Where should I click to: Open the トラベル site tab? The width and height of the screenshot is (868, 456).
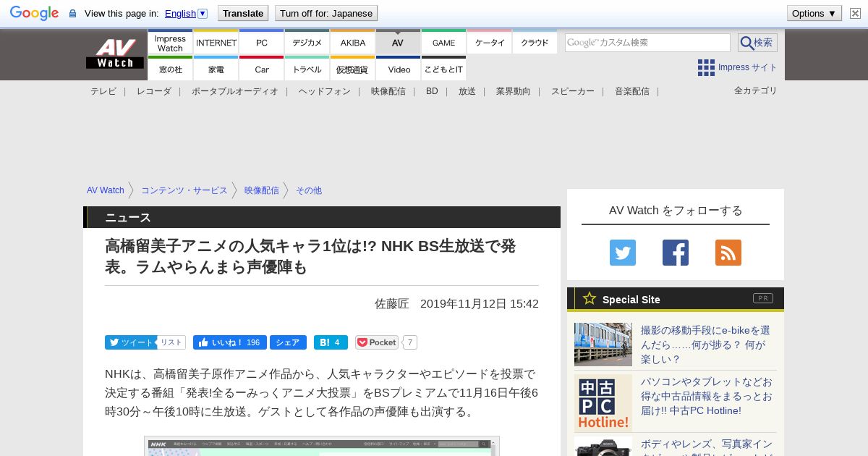pyautogui.click(x=307, y=69)
